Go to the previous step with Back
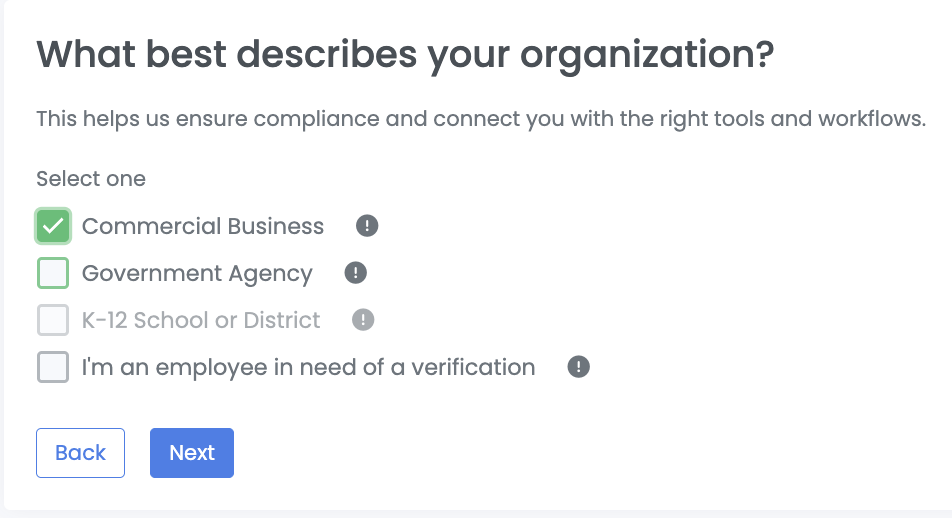Image resolution: width=952 pixels, height=518 pixels. click(x=80, y=453)
